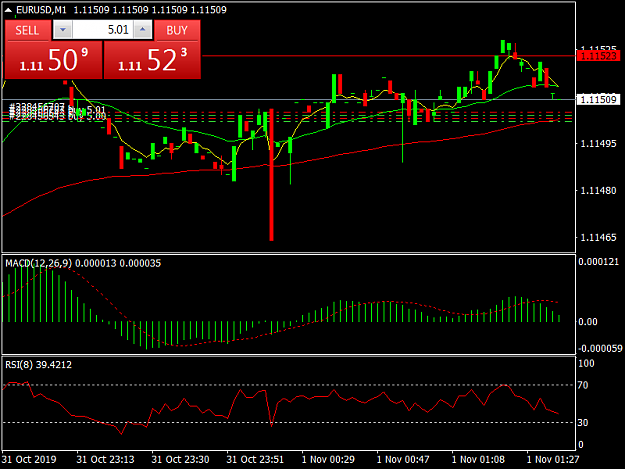Click the 1 Nov 01:08 time label
Viewport: 625px width, 469px height.
coord(478,459)
